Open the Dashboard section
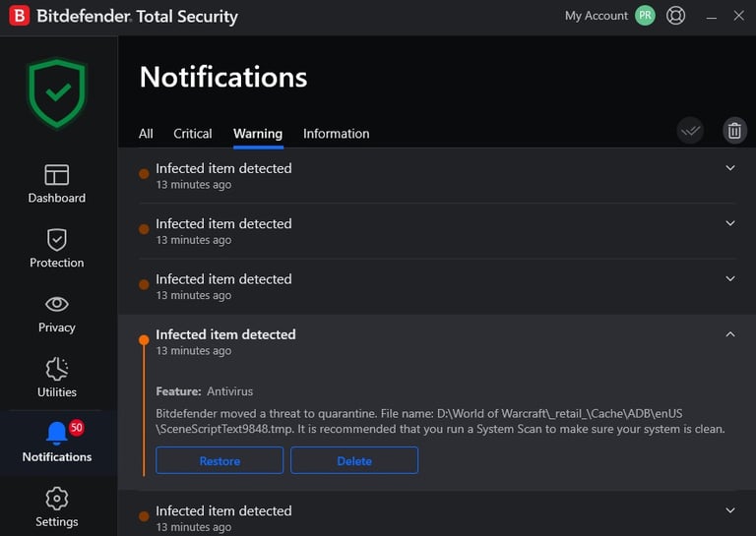Screen dimensions: 756x536 (x=57, y=184)
